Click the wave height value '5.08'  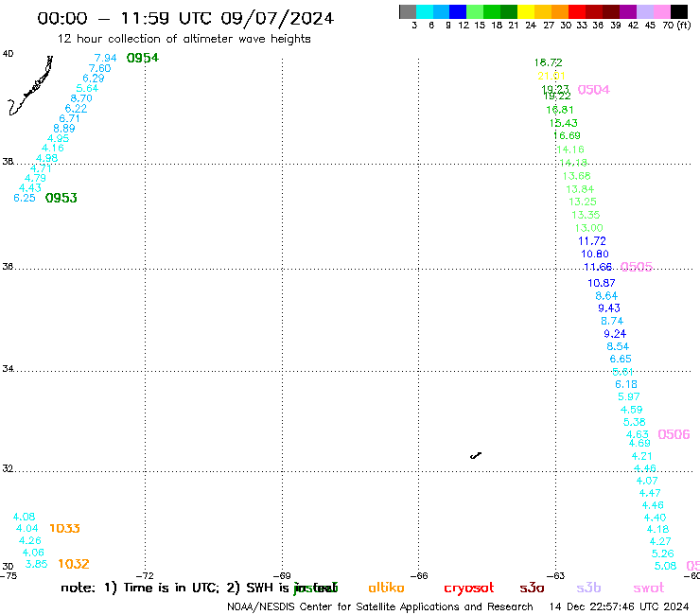[x=665, y=567]
